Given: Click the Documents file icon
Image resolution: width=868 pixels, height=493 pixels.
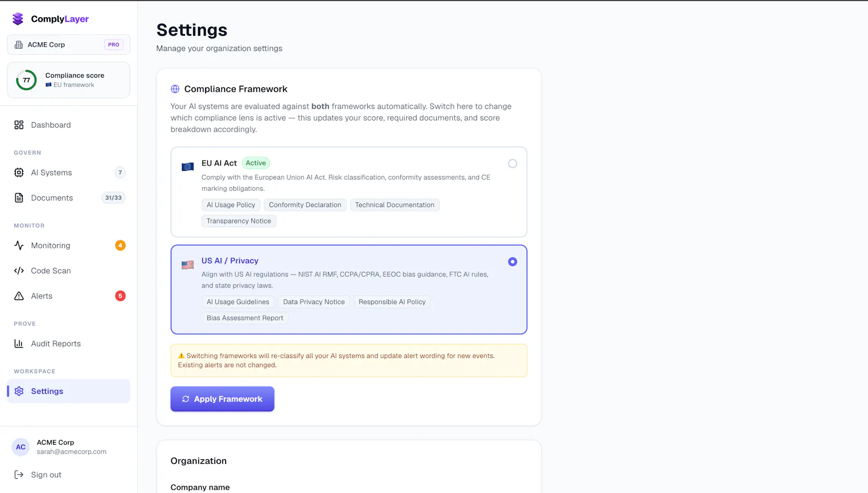Looking at the screenshot, I should click(x=19, y=198).
